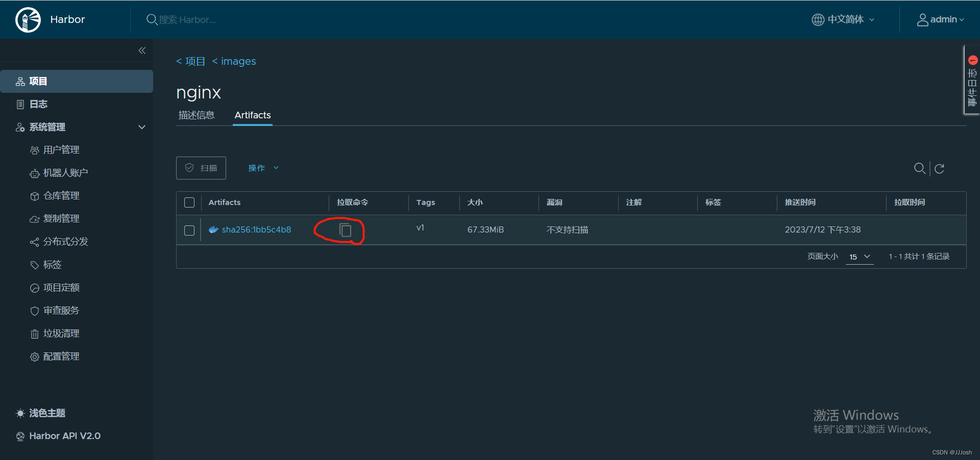This screenshot has height=460, width=980.
Task: Open 标签 labels page
Action: tap(52, 265)
